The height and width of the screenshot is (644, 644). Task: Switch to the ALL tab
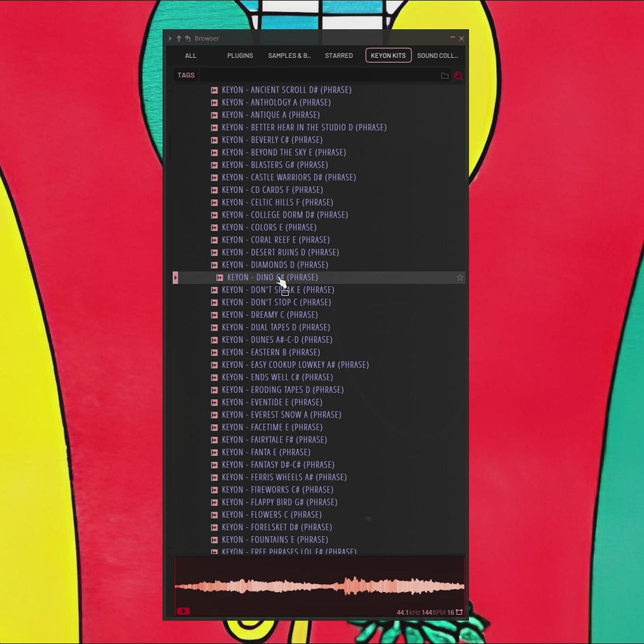tap(190, 55)
